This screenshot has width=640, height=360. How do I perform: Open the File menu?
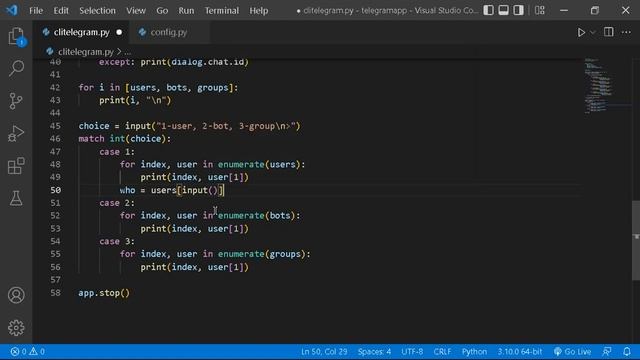coord(36,11)
